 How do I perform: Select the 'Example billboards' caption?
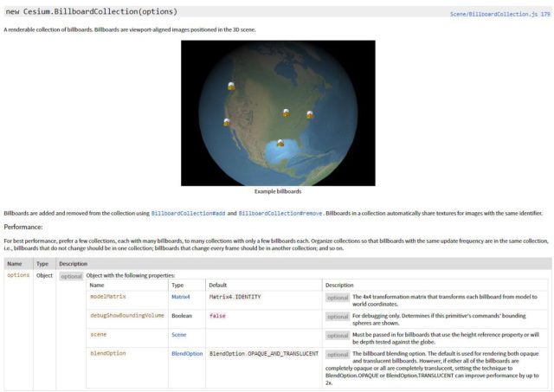[278, 191]
